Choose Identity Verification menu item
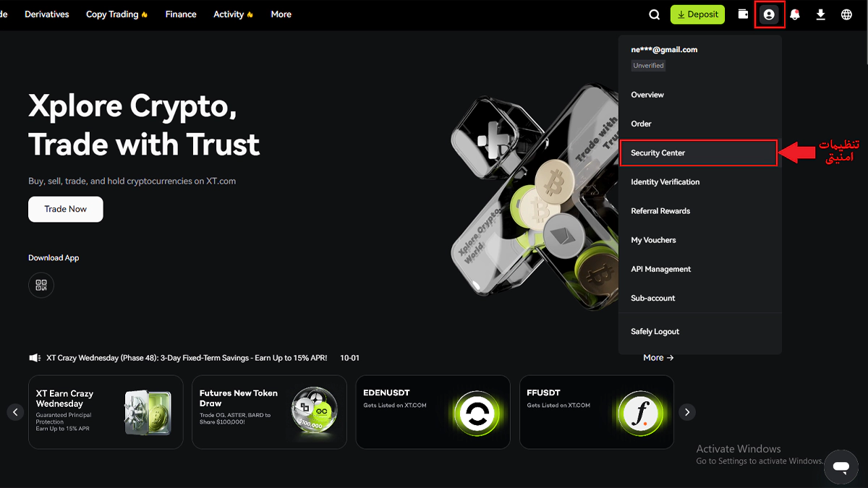The height and width of the screenshot is (488, 868). [x=665, y=182]
